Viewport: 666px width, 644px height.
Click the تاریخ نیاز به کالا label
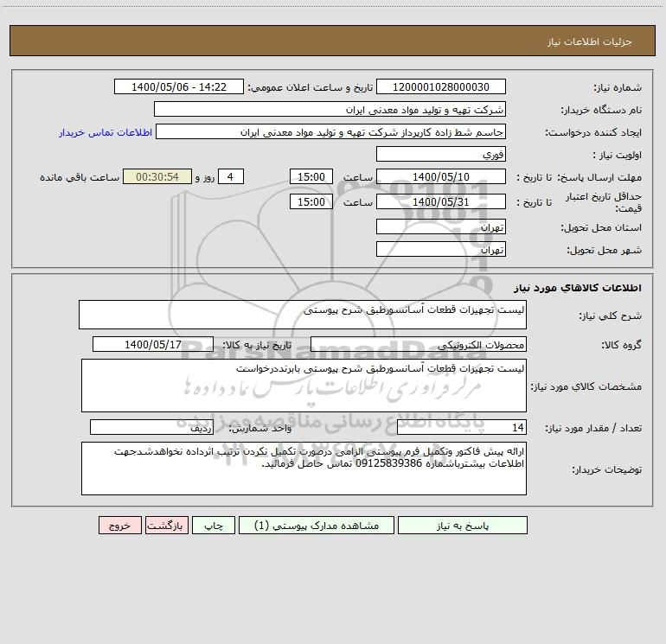(x=258, y=345)
